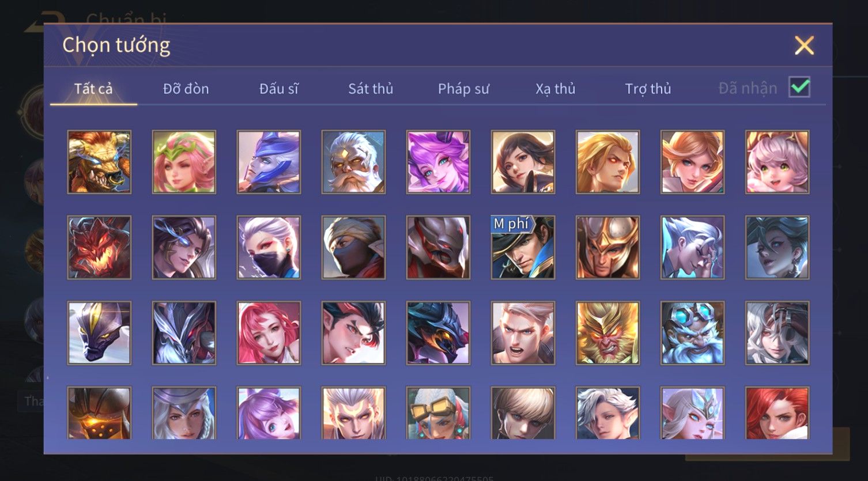
Task: Show the 'Pháp sư' heroes tab
Action: (463, 89)
